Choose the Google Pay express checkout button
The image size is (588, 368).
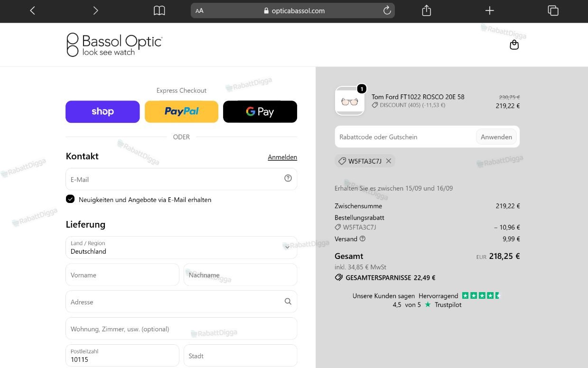pyautogui.click(x=260, y=111)
